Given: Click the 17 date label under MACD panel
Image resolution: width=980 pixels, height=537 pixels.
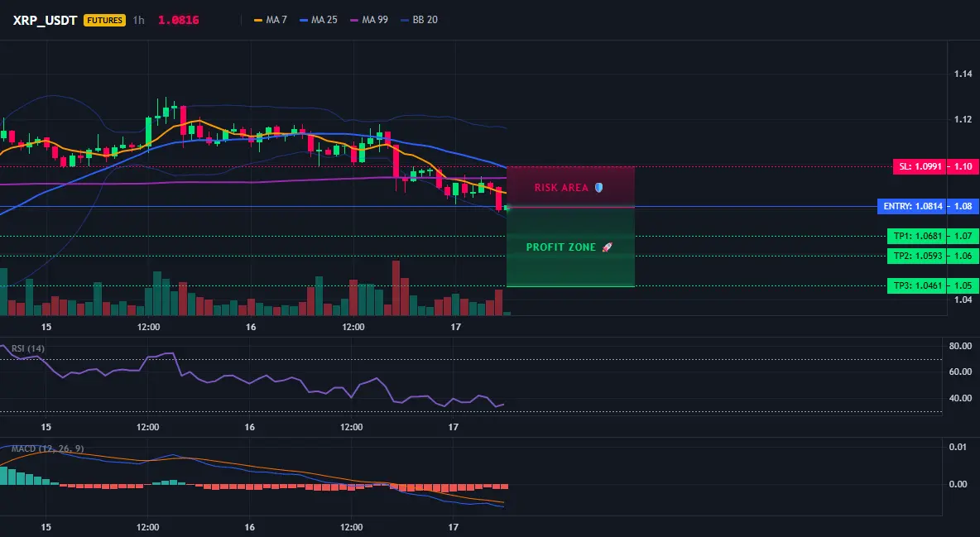Looking at the screenshot, I should (x=454, y=527).
